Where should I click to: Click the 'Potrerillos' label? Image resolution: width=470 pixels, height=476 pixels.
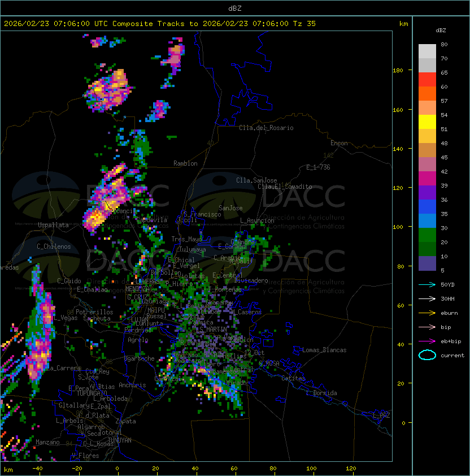pyautogui.click(x=94, y=312)
